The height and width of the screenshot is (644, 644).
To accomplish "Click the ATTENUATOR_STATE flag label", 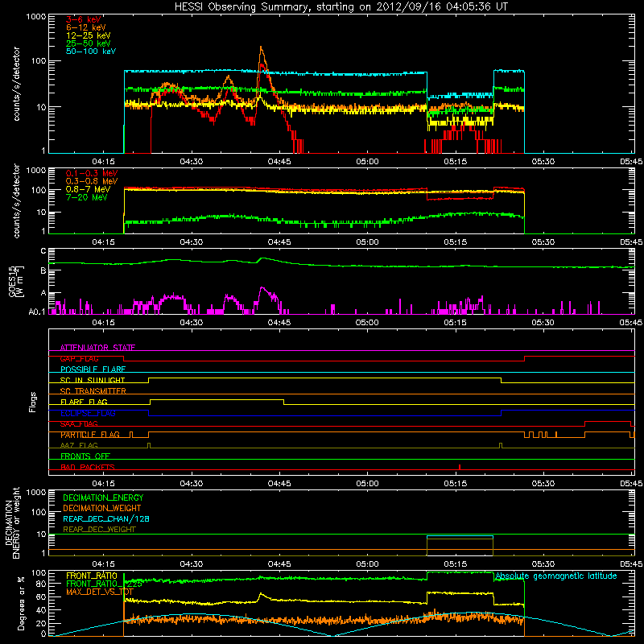I will point(97,348).
